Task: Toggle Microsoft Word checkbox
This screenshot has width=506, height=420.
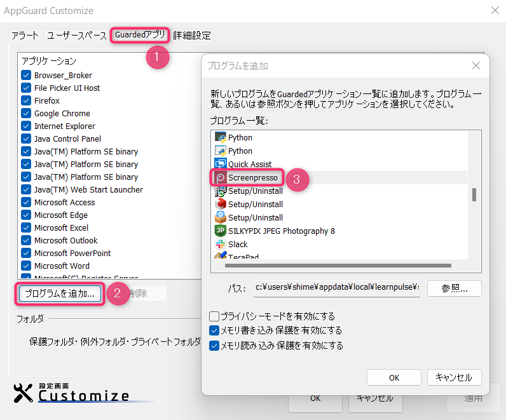Action: pyautogui.click(x=26, y=266)
